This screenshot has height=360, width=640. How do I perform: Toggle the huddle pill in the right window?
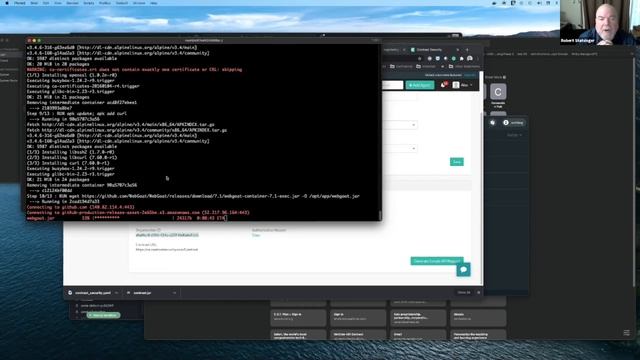tap(513, 122)
